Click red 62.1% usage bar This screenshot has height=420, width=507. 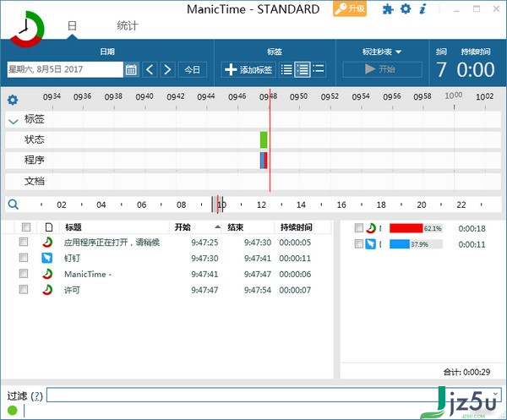[406, 228]
